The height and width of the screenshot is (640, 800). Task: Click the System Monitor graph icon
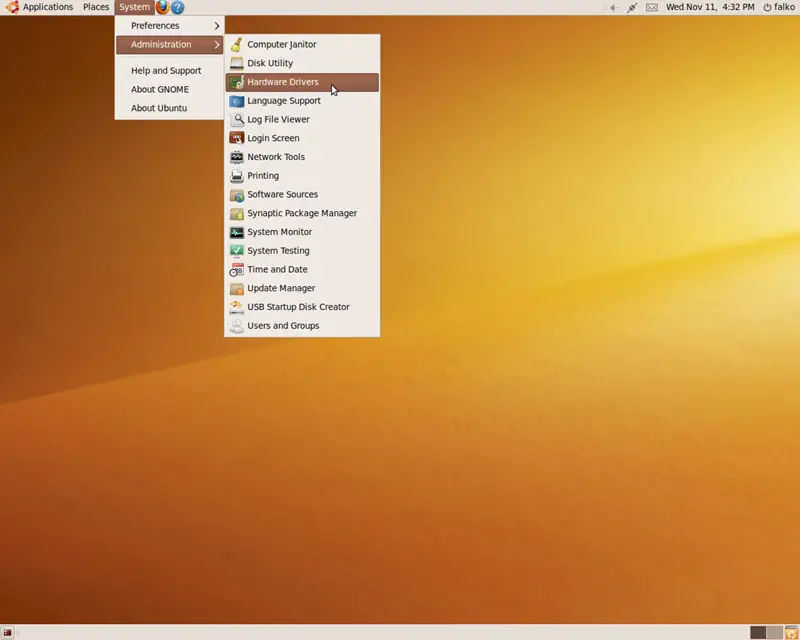click(236, 232)
